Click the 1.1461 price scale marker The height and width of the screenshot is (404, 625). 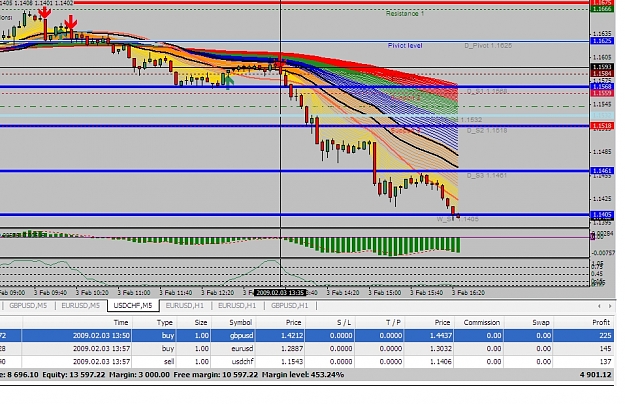(602, 171)
